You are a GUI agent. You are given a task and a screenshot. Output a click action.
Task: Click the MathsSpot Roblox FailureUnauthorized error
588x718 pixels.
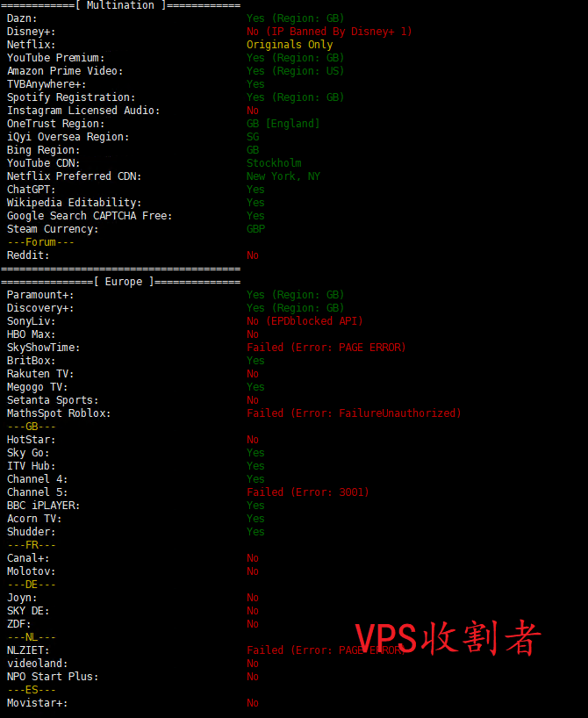click(x=354, y=413)
